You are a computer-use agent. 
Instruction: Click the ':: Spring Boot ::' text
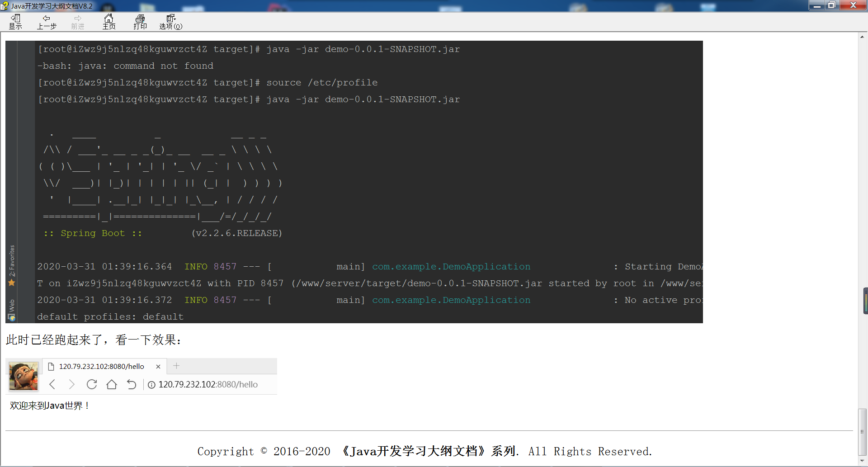93,233
